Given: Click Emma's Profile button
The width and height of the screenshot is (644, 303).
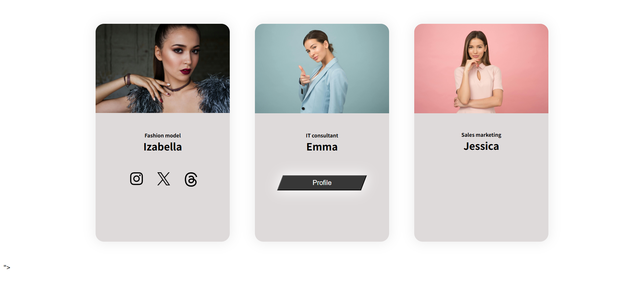Looking at the screenshot, I should pos(322,183).
